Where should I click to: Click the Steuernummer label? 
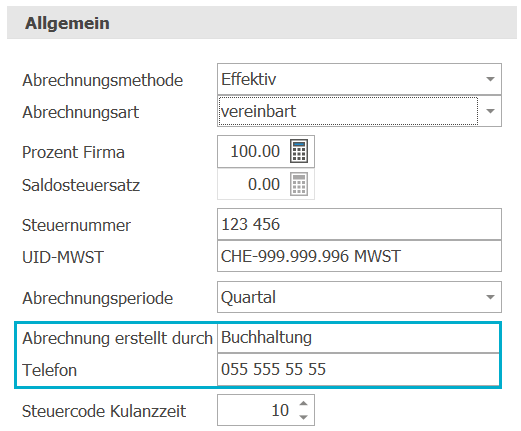point(76,225)
